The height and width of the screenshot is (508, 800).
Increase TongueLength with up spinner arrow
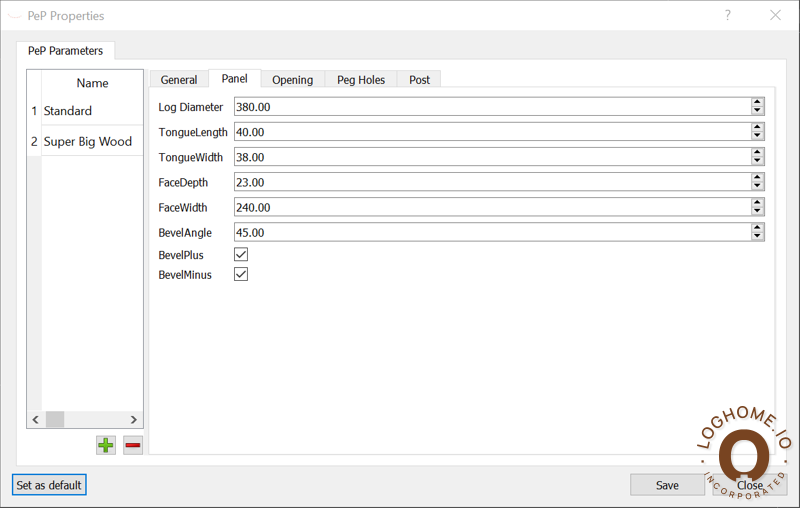point(757,128)
